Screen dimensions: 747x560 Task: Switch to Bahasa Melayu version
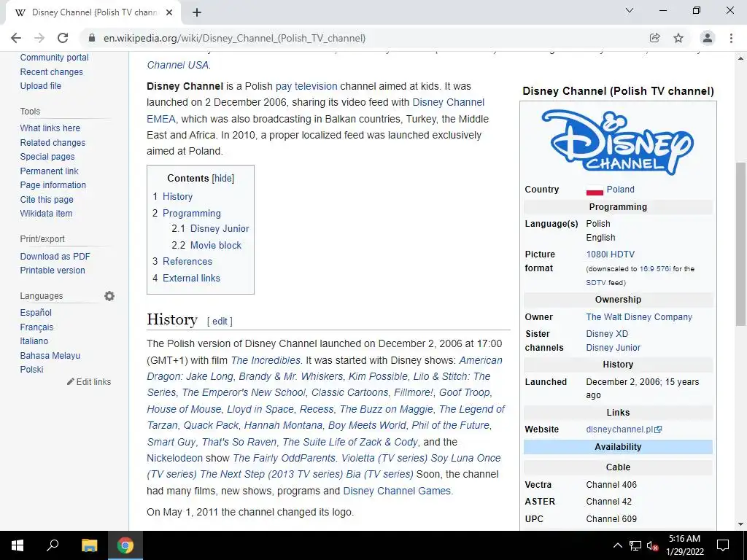pyautogui.click(x=50, y=355)
